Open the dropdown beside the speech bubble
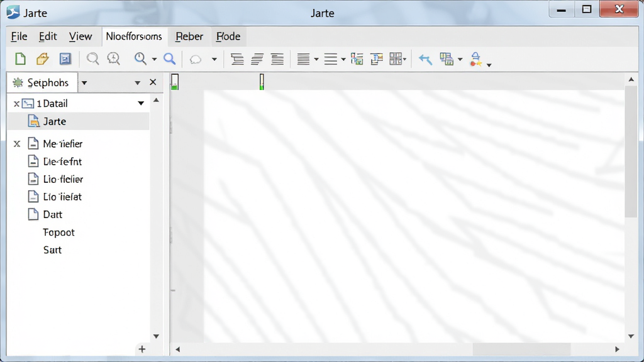 point(214,60)
